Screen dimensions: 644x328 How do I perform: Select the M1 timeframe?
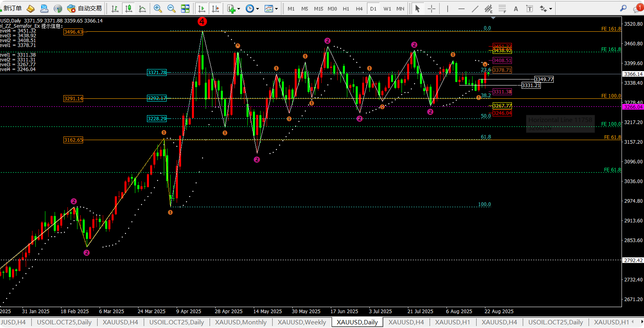coord(291,8)
